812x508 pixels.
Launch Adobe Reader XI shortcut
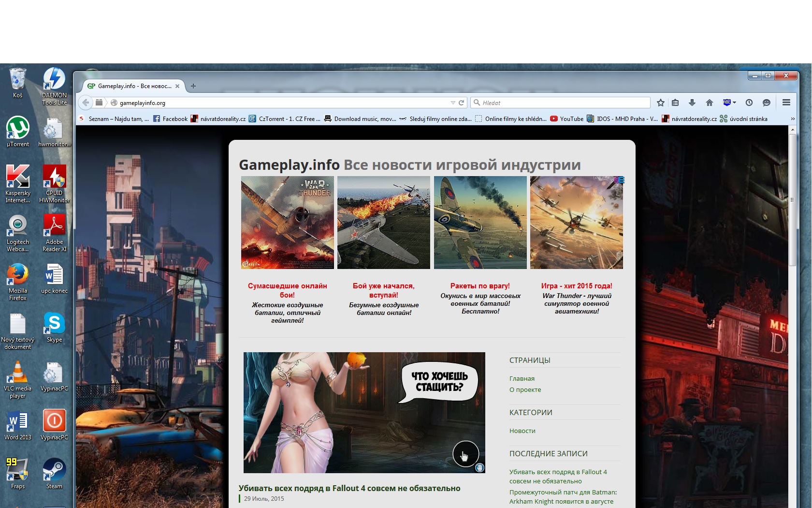54,233
